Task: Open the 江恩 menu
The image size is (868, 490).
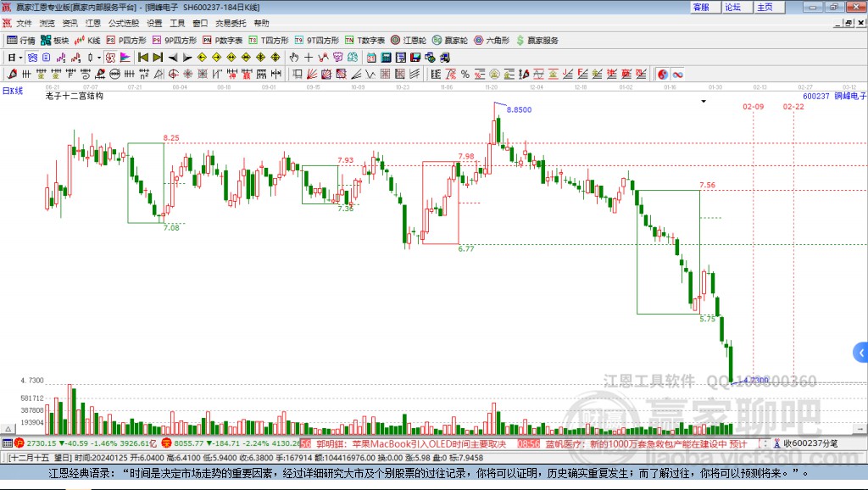Action: [x=93, y=23]
